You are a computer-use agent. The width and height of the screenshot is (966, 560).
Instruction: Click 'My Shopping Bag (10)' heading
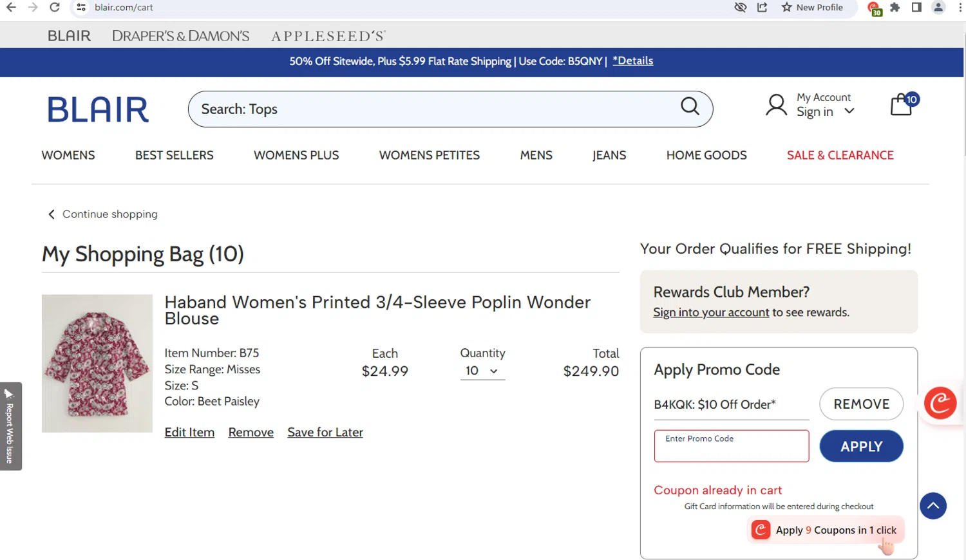pos(143,254)
